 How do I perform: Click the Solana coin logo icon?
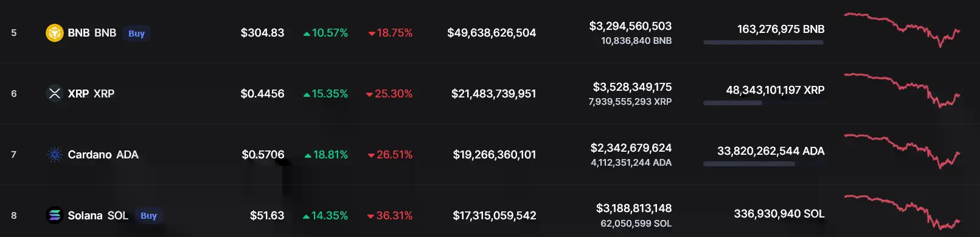click(x=55, y=215)
